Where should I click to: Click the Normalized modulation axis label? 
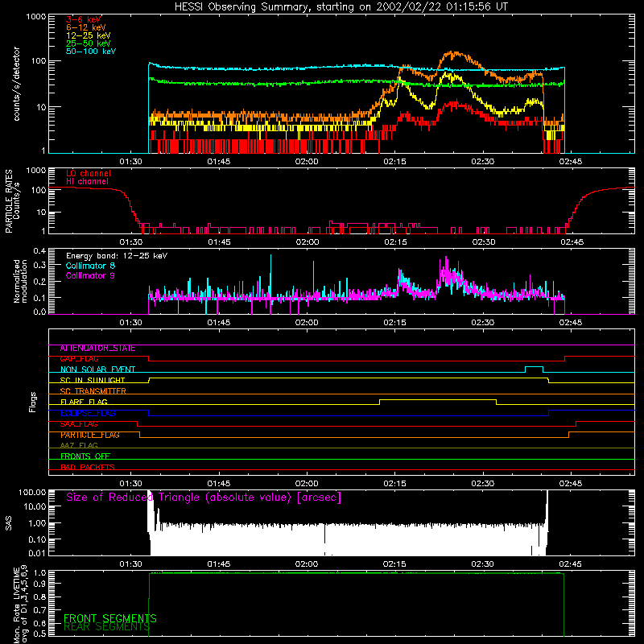click(x=20, y=281)
